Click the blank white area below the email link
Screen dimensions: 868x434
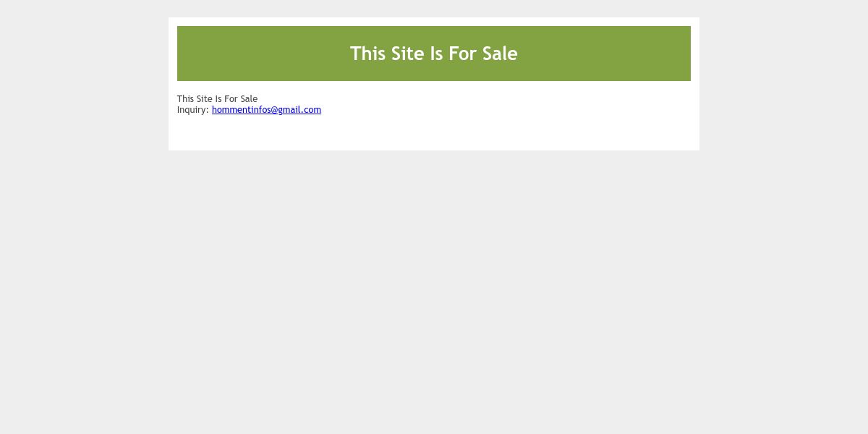pyautogui.click(x=434, y=133)
